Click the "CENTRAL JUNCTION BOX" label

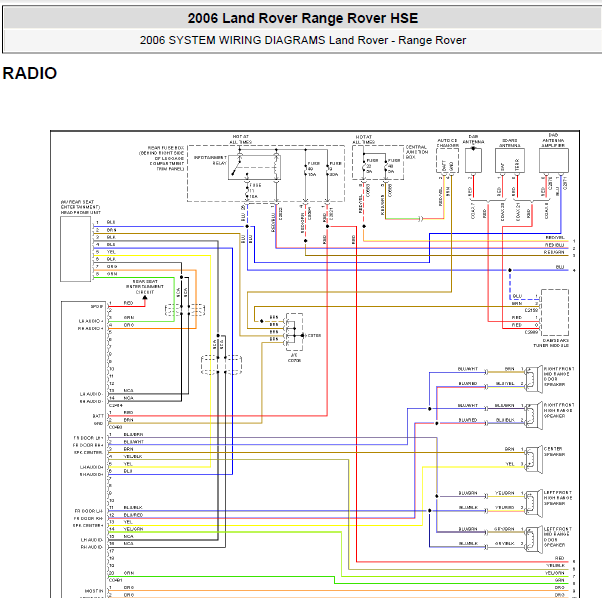pos(417,152)
